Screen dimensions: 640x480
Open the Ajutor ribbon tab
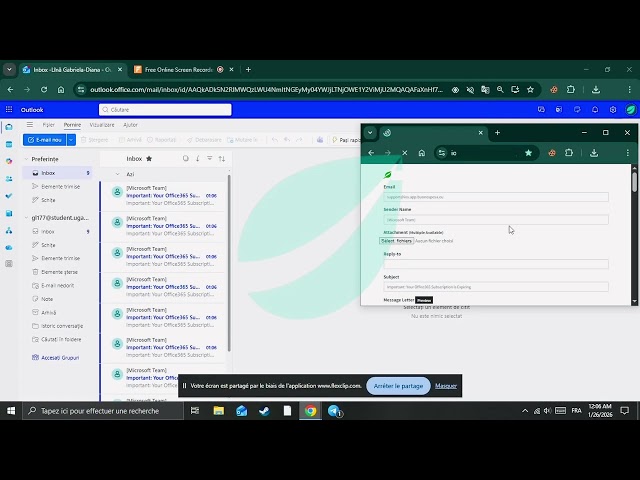click(130, 125)
